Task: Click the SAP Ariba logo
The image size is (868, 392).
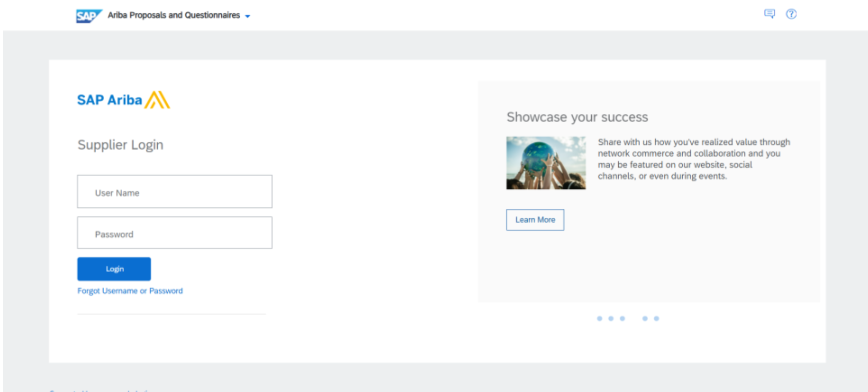Action: 123,100
